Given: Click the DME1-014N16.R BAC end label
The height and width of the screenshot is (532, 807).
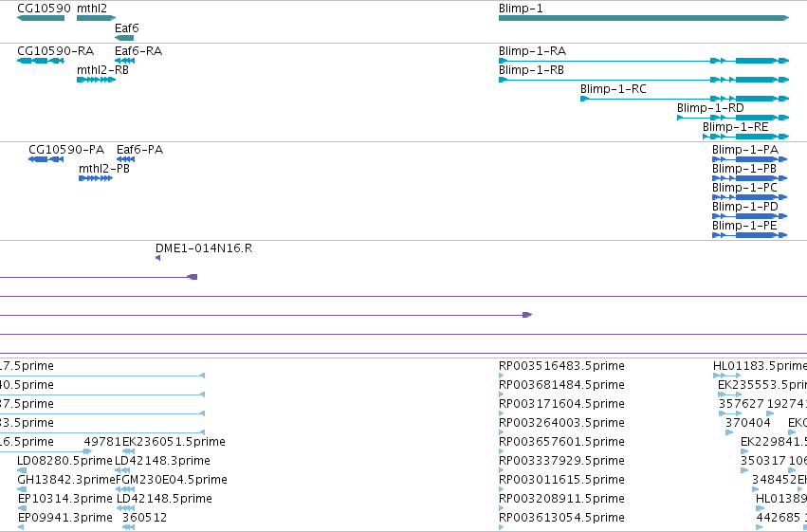Looking at the screenshot, I should point(204,248).
